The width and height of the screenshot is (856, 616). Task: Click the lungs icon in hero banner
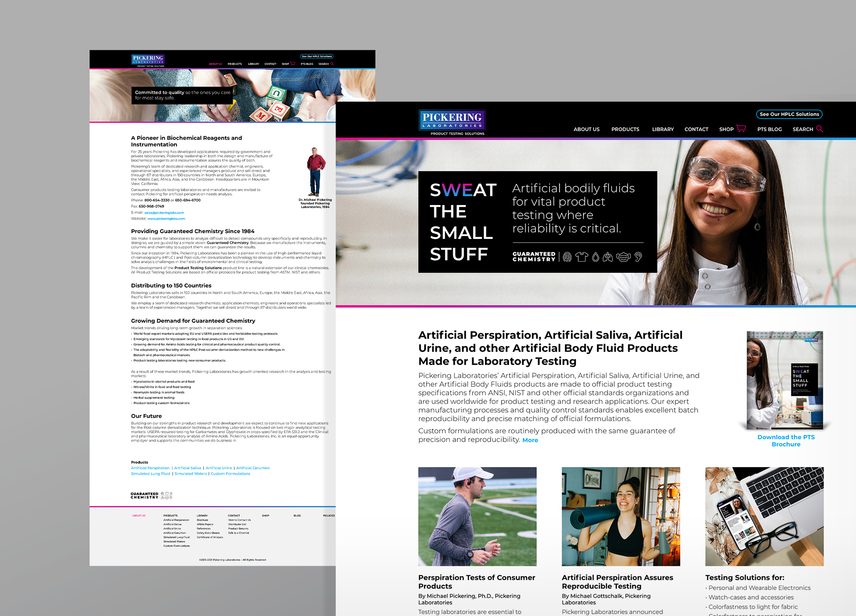608,257
